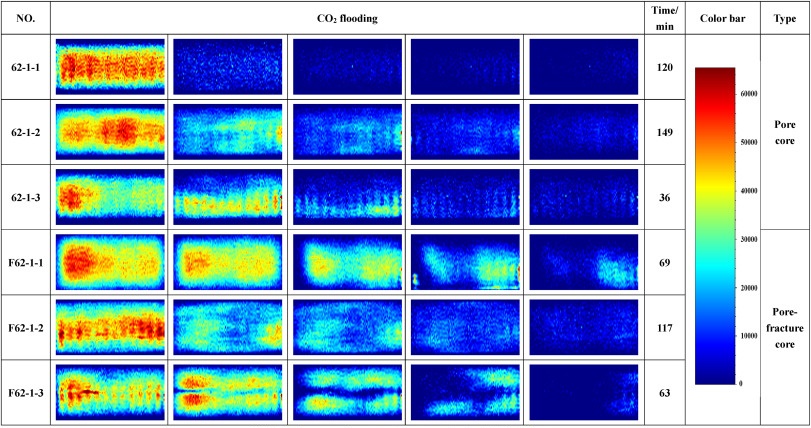The image size is (811, 428).
Task: Click the fourth image in row F62-1-1
Action: [x=465, y=262]
